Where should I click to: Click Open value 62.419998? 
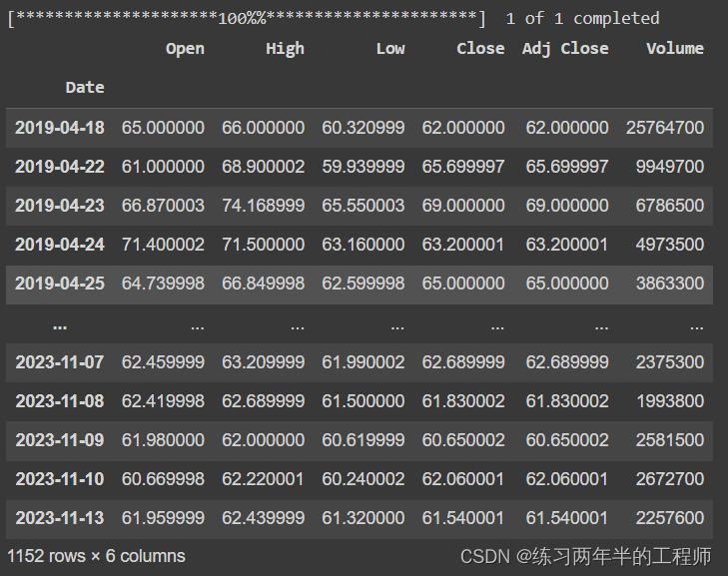point(163,401)
